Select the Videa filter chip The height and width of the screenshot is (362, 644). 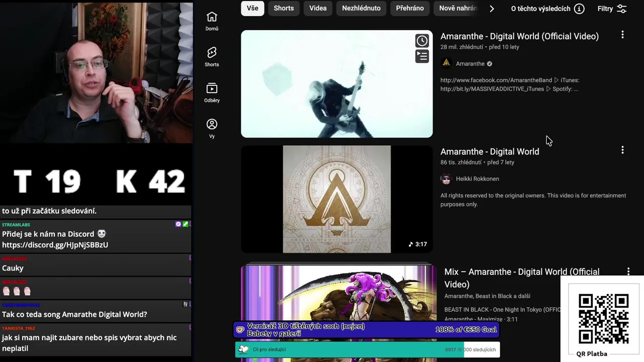(x=318, y=8)
